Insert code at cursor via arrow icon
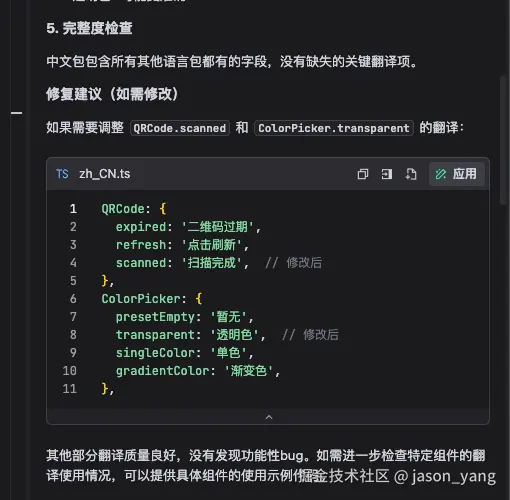This screenshot has width=510, height=500. pos(387,174)
